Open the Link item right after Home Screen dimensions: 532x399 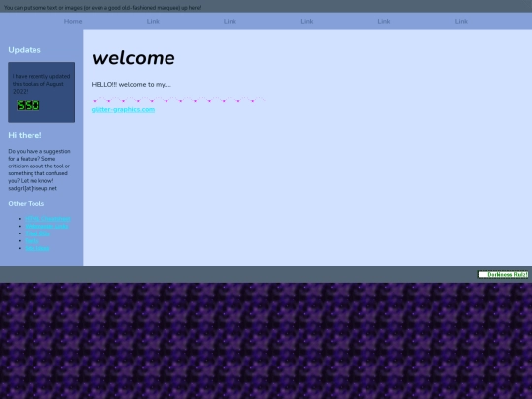click(153, 21)
